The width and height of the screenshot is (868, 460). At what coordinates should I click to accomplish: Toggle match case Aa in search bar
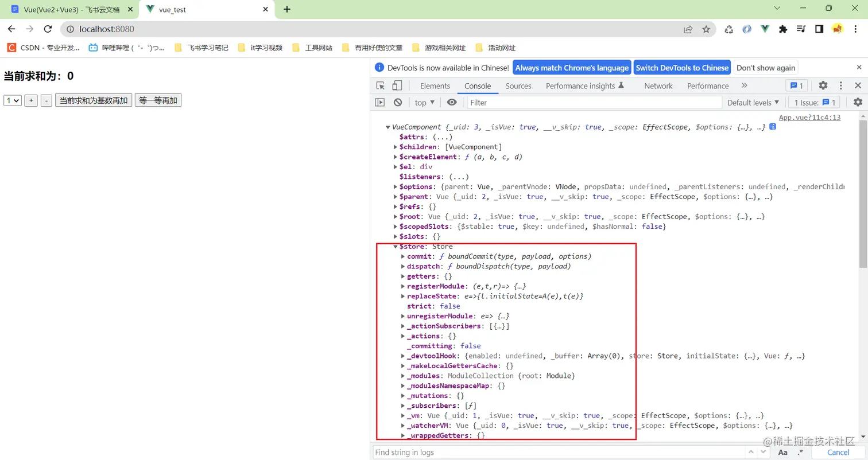[782, 452]
